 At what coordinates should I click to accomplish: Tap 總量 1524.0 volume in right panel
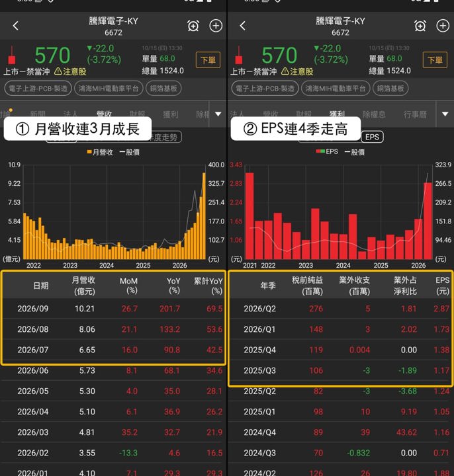[x=390, y=71]
